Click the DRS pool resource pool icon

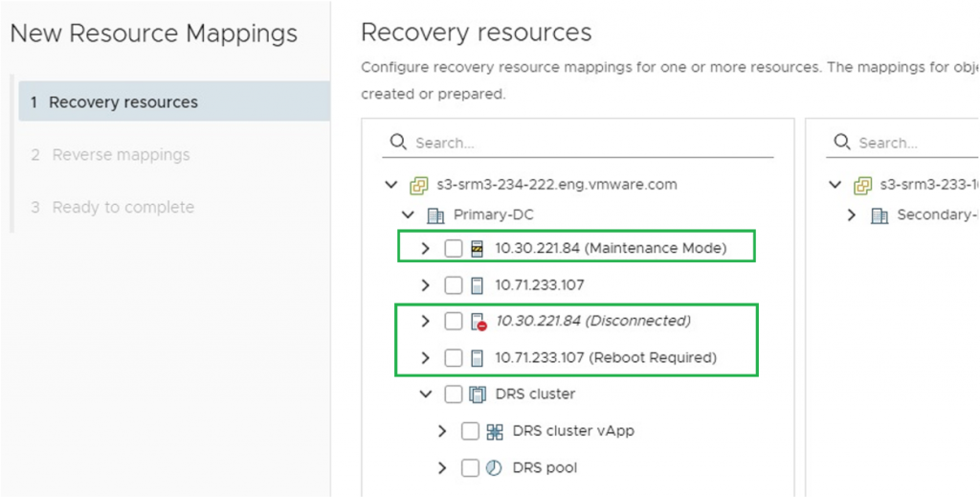pos(495,468)
